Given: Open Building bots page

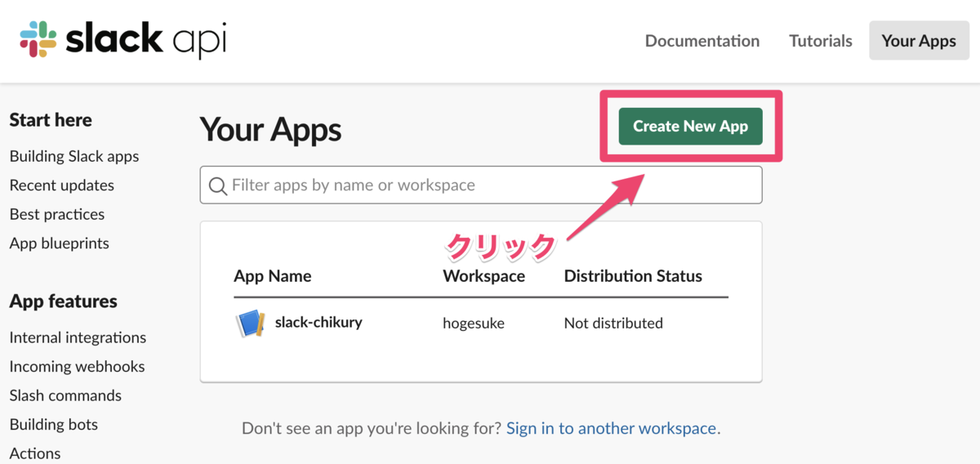Looking at the screenshot, I should 54,425.
